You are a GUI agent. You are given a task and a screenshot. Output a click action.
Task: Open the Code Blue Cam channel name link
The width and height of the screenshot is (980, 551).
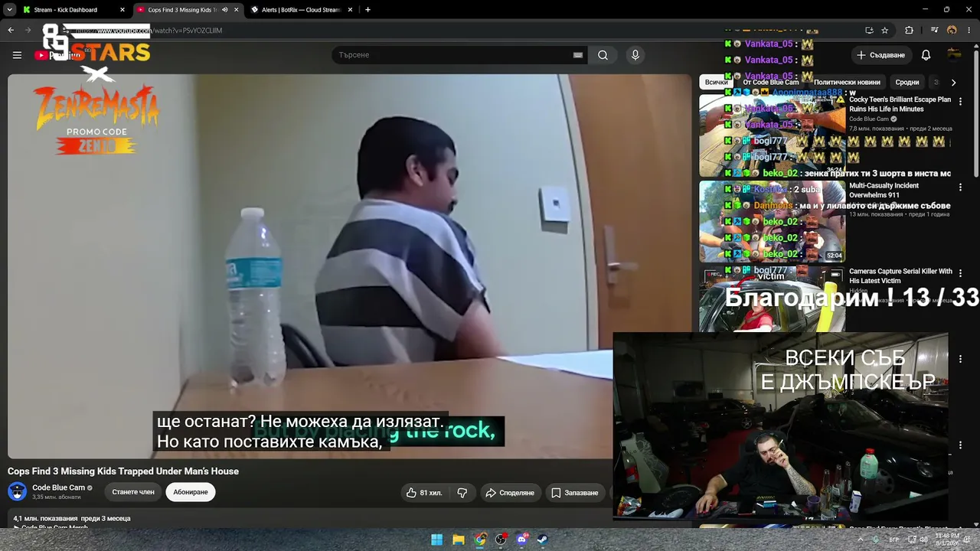58,487
